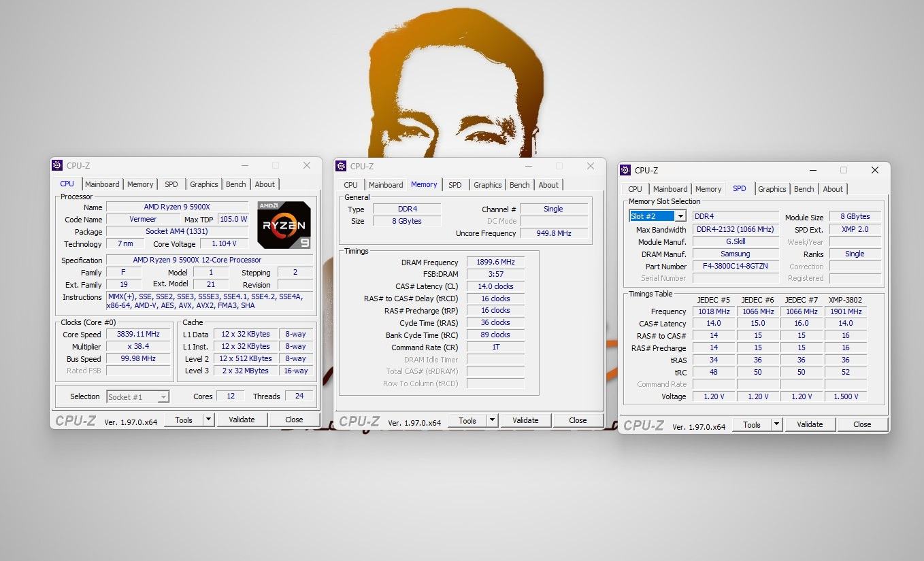
Task: Open Graphics tab in left CPU window
Action: 204,184
